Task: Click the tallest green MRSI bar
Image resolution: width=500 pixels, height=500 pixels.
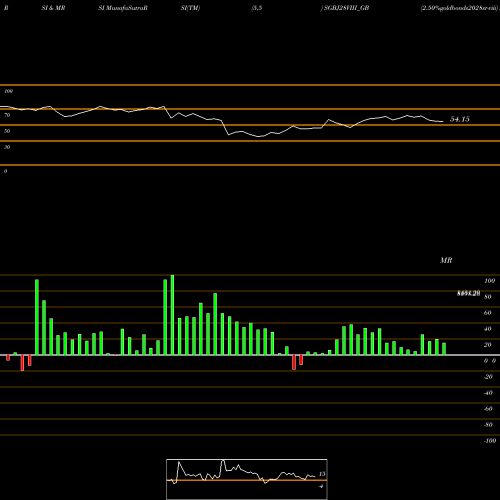Action: pos(172,315)
